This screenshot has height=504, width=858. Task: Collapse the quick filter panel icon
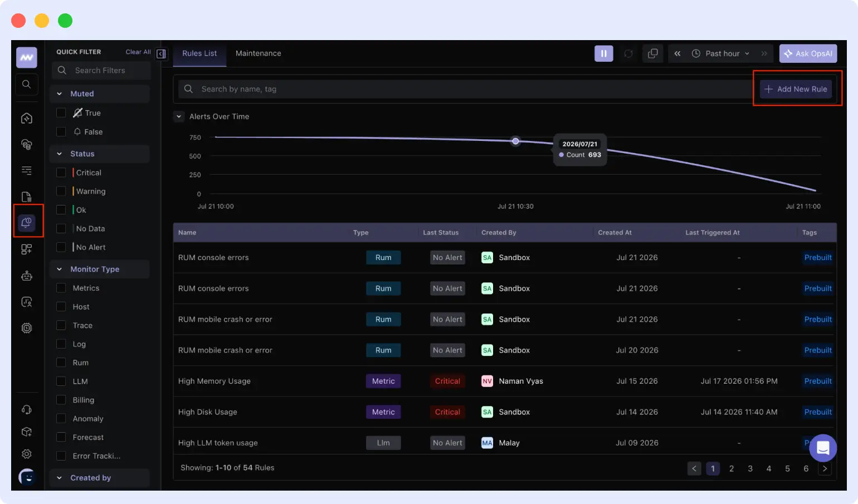[x=161, y=54]
